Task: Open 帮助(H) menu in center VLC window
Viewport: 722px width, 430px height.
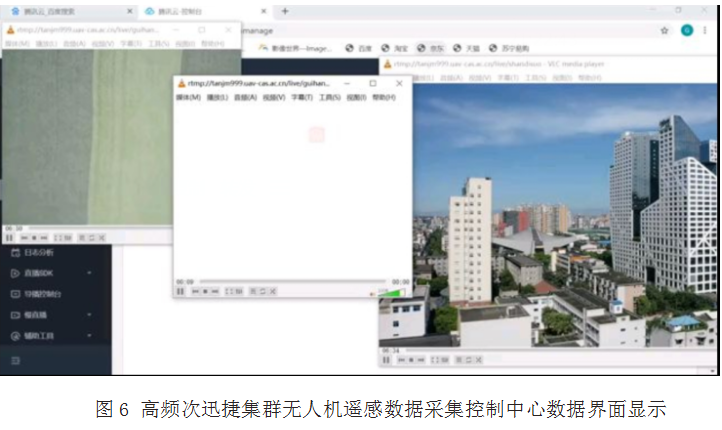Action: coord(383,97)
